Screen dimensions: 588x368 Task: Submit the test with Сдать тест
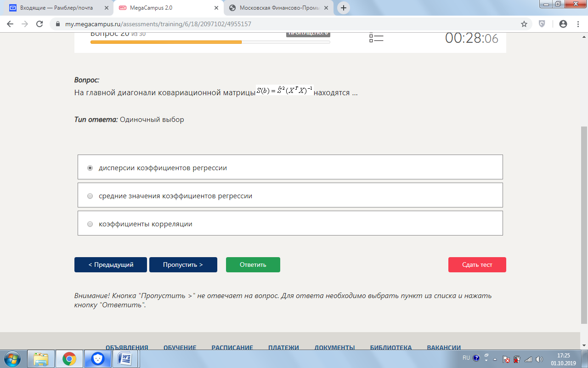tap(477, 264)
